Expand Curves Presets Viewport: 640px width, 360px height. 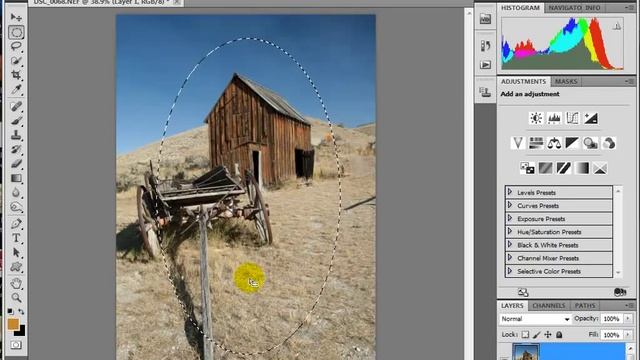[510, 205]
